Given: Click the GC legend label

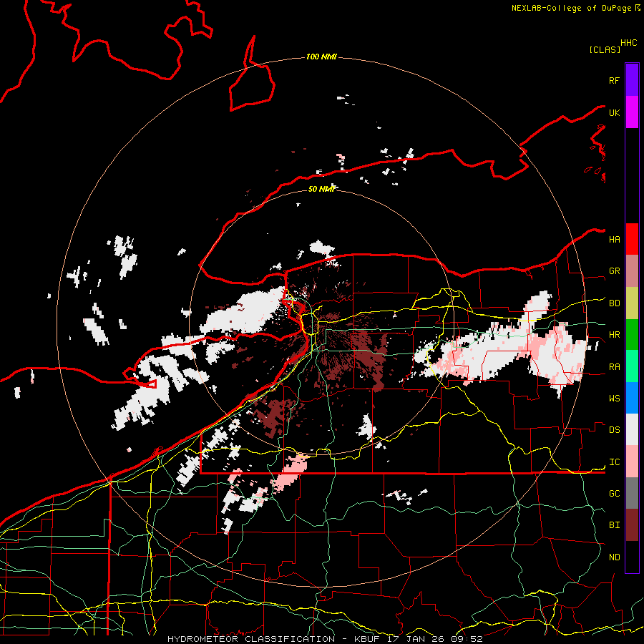Looking at the screenshot, I should (x=614, y=494).
